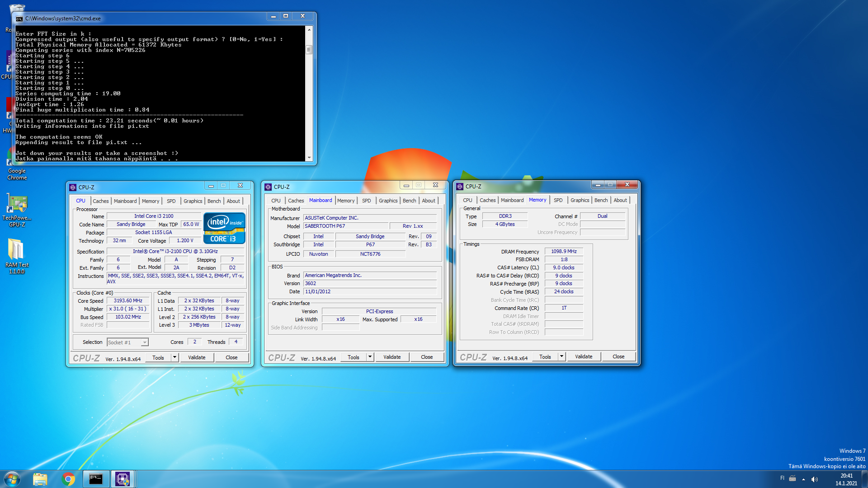
Task: Launch Chrome from the taskbar
Action: coord(68,479)
